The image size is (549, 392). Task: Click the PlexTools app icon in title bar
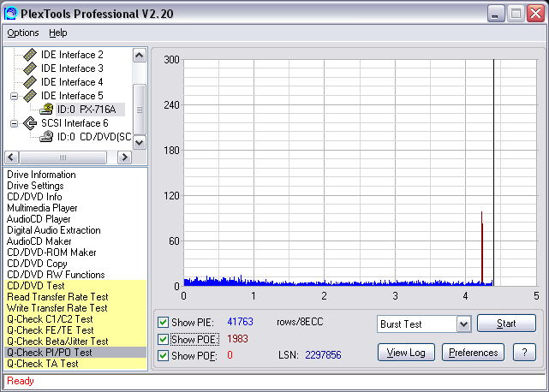pos(10,14)
